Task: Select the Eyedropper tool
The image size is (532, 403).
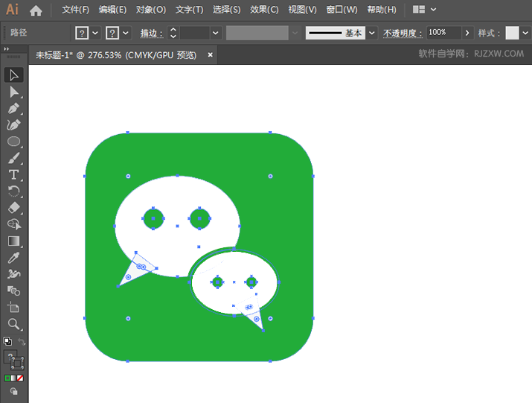Action: pos(13,257)
